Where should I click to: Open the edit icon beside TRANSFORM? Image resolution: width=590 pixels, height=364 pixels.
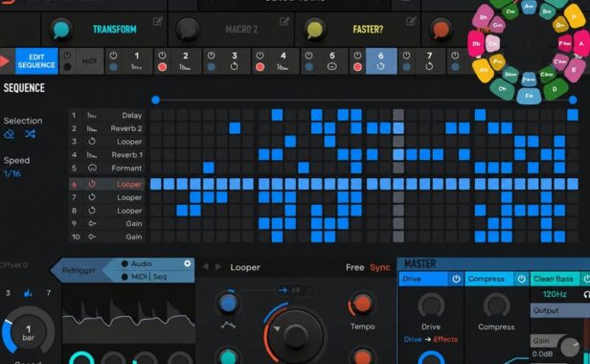coord(158,21)
